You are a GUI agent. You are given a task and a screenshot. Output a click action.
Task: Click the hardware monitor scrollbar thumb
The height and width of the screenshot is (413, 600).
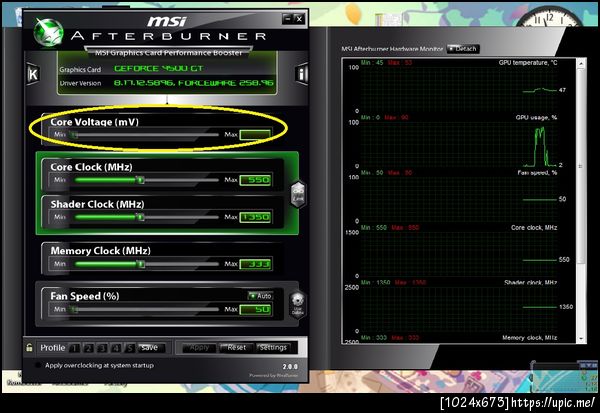tap(581, 166)
